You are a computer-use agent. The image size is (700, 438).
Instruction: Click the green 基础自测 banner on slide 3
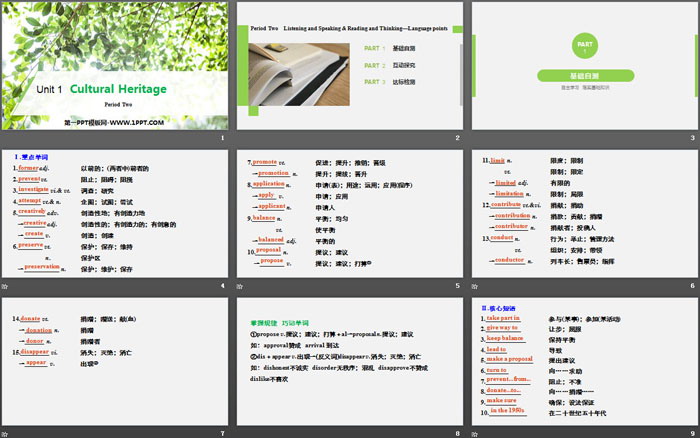[587, 76]
